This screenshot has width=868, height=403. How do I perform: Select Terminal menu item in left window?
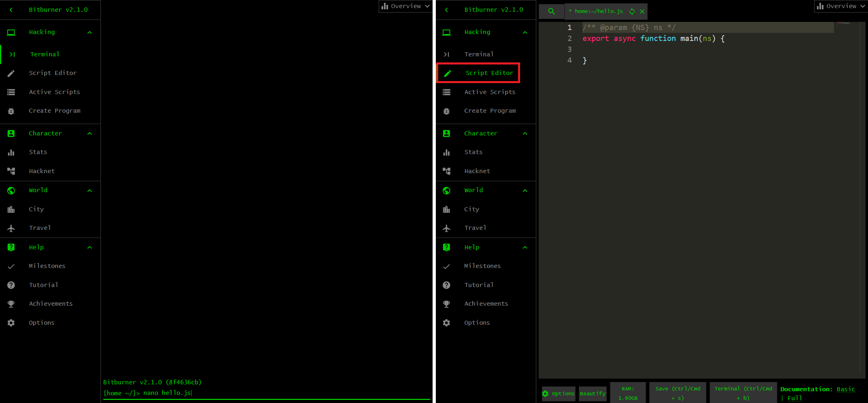tap(50, 54)
